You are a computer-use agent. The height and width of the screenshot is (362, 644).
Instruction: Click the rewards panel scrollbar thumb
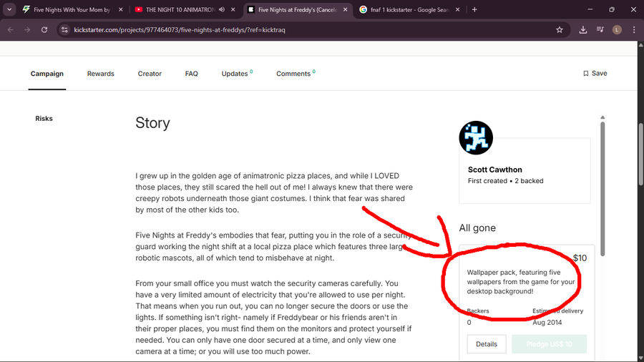click(x=602, y=189)
